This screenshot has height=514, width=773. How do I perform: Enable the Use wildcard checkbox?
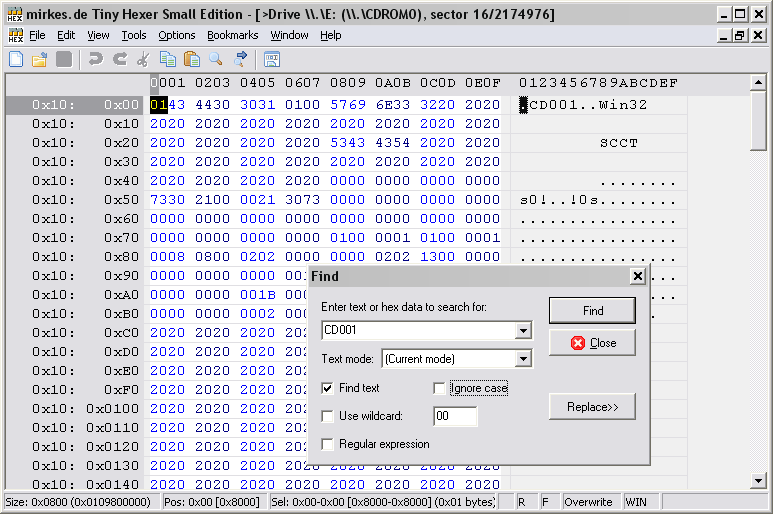[327, 416]
